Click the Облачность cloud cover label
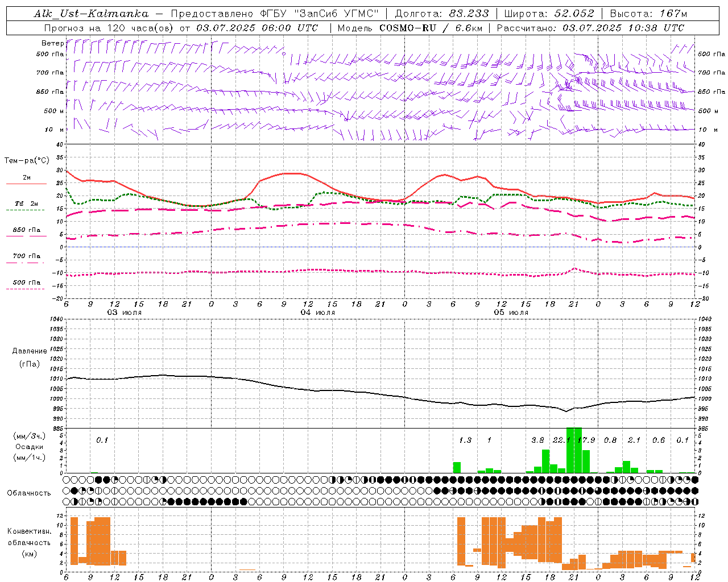Viewport: 728px width, 582px height. coord(29,493)
